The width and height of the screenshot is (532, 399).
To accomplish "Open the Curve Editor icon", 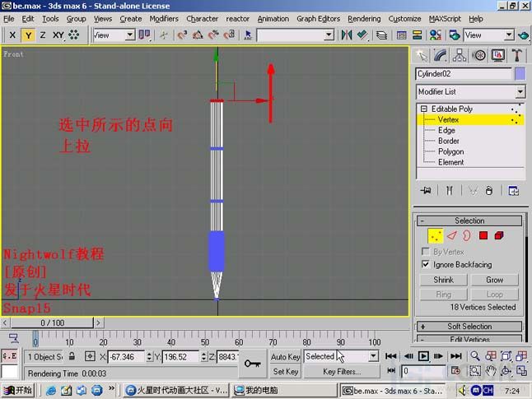I will [x=401, y=35].
